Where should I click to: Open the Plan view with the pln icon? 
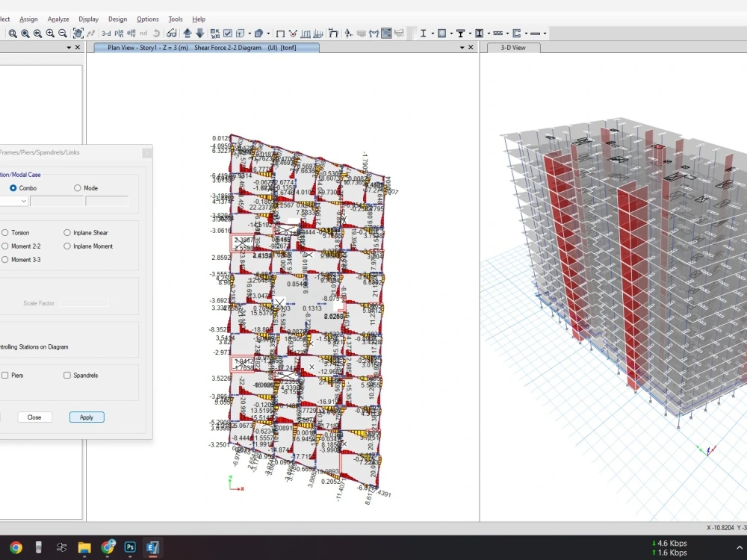click(118, 33)
